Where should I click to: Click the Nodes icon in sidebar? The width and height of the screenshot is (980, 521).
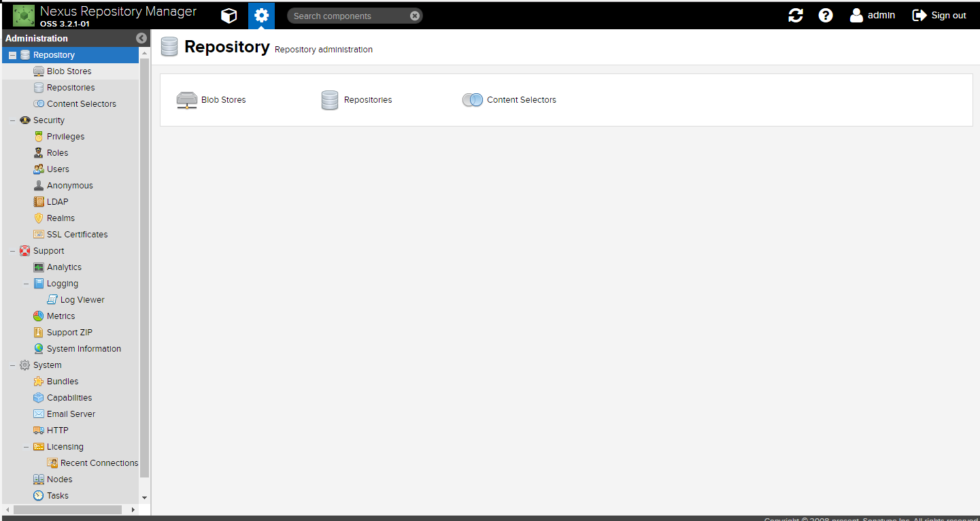[x=39, y=479]
